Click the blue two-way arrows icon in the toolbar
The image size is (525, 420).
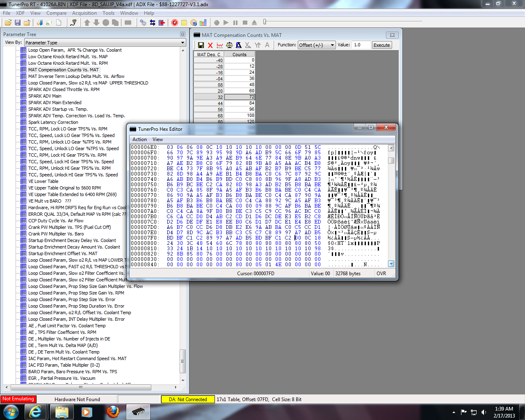click(153, 23)
